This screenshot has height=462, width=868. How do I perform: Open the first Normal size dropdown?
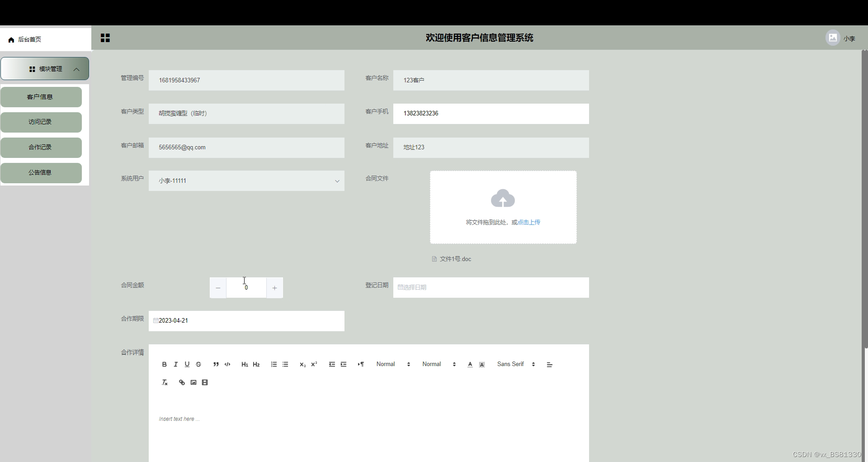[393, 364]
